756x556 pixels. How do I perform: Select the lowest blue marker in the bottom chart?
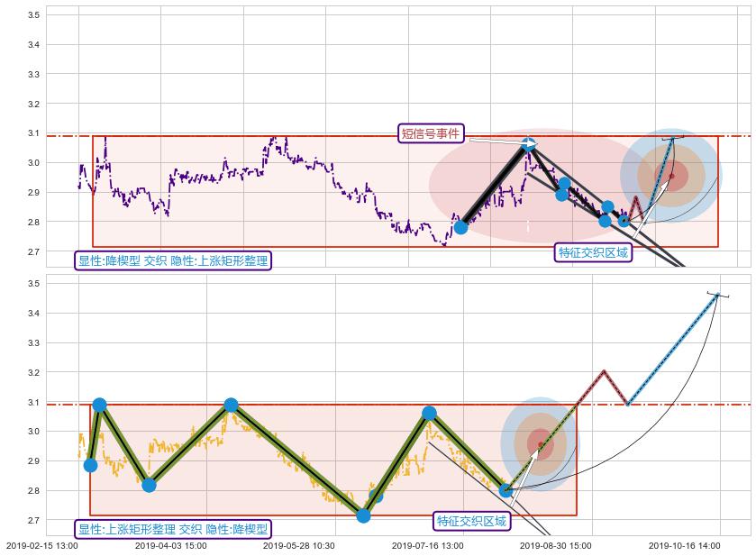point(363,515)
